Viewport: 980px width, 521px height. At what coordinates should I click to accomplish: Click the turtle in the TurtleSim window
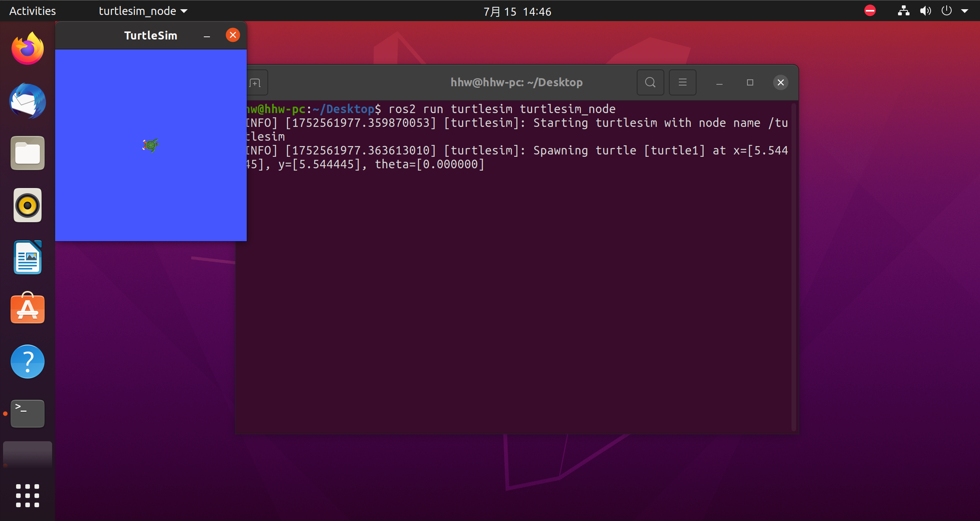(151, 145)
